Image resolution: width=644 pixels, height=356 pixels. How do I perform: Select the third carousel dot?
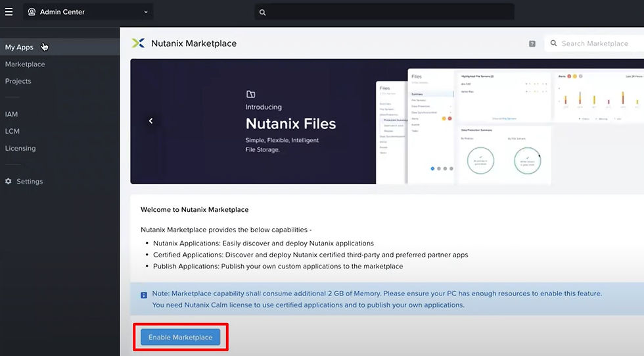coord(446,168)
